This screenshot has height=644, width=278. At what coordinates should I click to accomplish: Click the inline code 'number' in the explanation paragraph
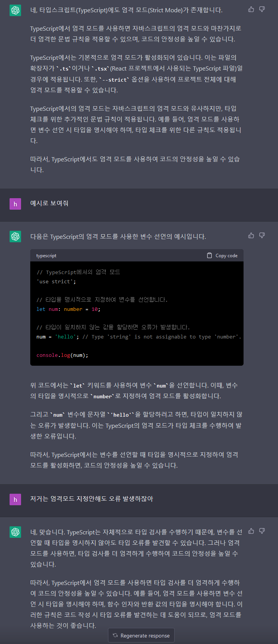pos(103,396)
